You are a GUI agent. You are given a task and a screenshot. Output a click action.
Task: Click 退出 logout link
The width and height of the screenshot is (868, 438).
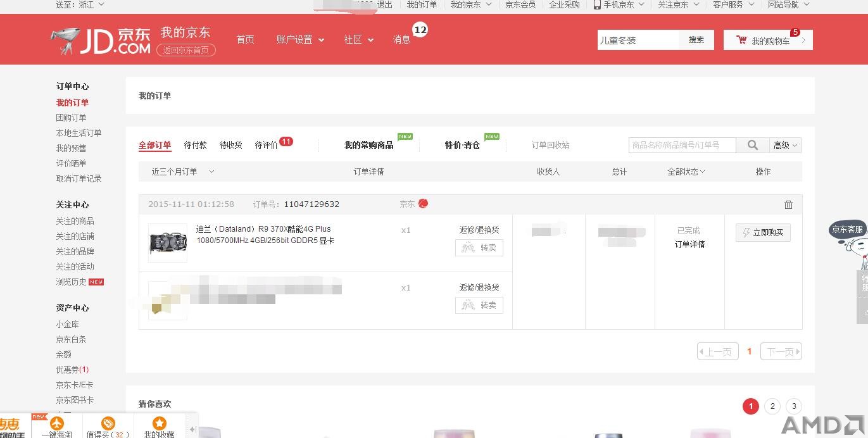(x=385, y=4)
